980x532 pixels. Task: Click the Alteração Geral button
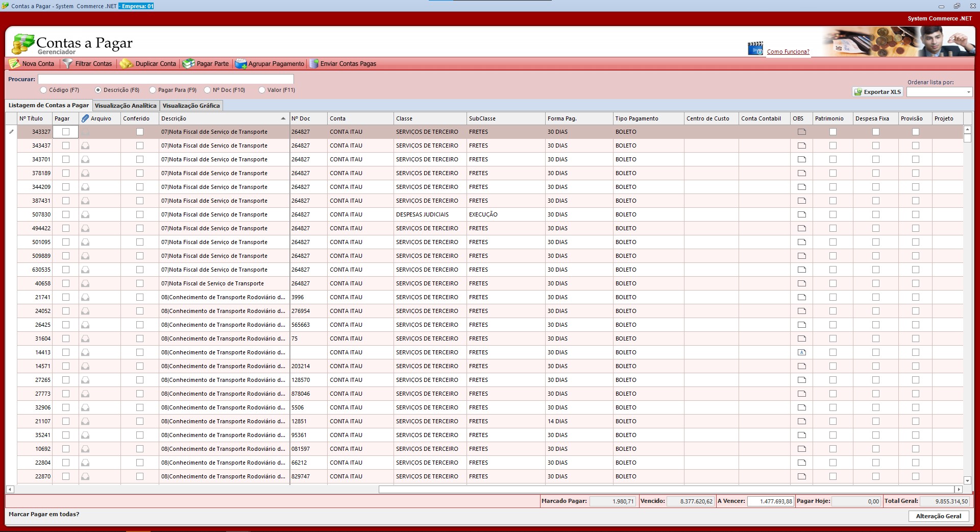click(938, 516)
